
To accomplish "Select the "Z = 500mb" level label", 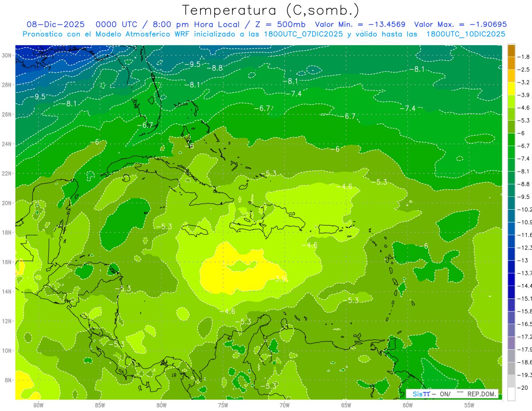I will [x=281, y=24].
